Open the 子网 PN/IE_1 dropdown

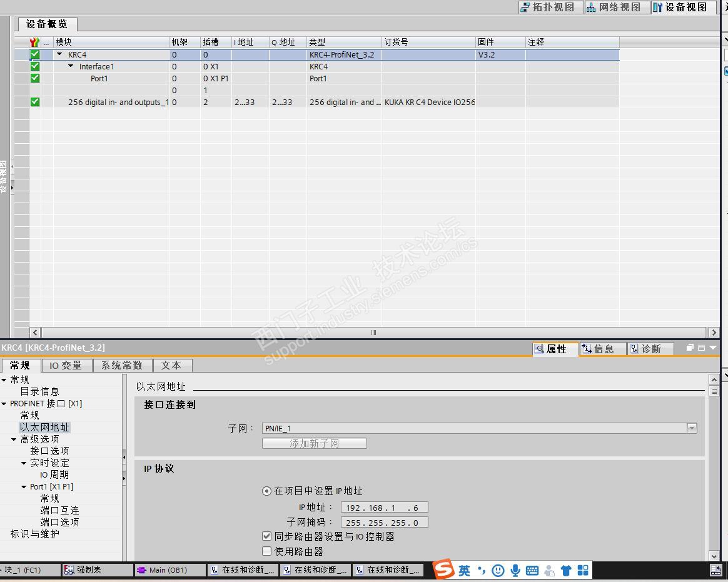(x=692, y=428)
